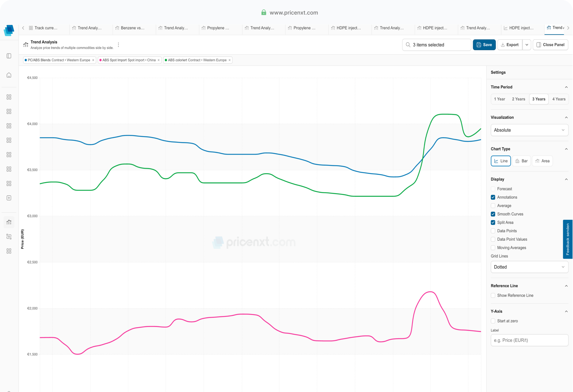Image resolution: width=573 pixels, height=392 pixels.
Task: Click the Export button
Action: [510, 45]
